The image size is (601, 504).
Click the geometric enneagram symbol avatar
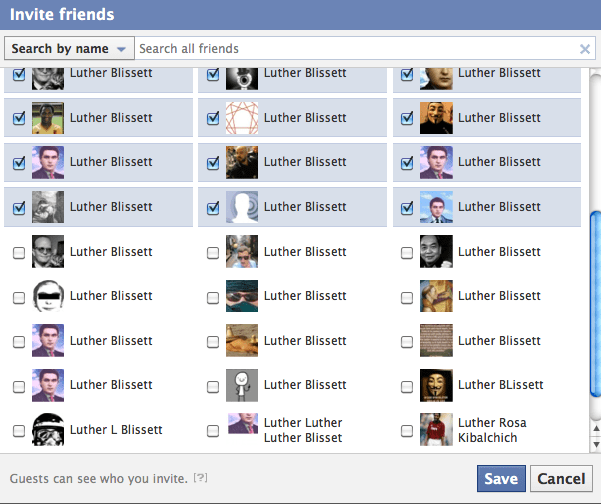coord(242,118)
